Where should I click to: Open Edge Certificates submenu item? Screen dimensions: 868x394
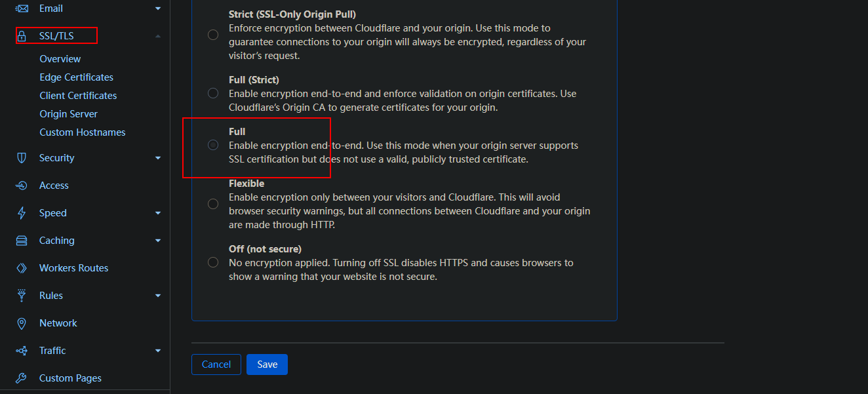pyautogui.click(x=76, y=77)
